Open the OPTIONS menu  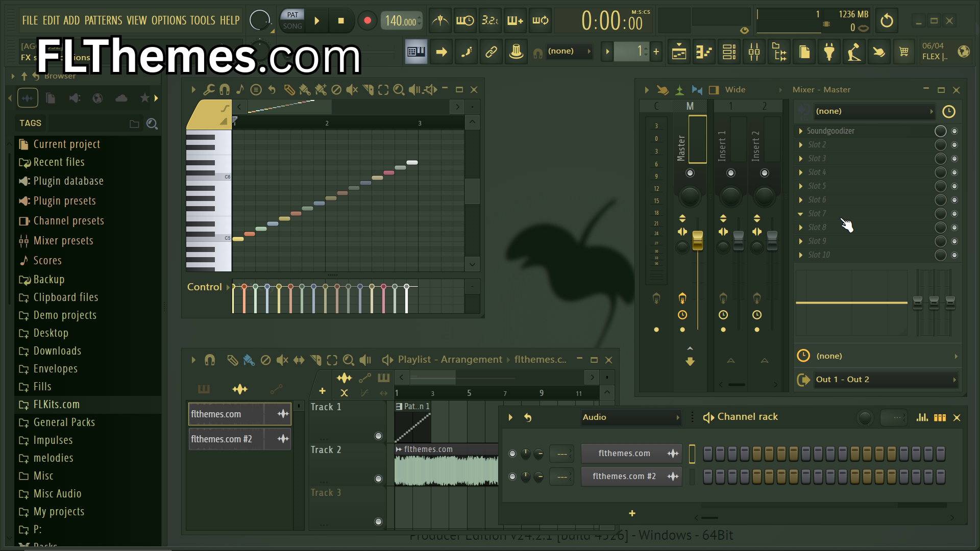pos(169,20)
